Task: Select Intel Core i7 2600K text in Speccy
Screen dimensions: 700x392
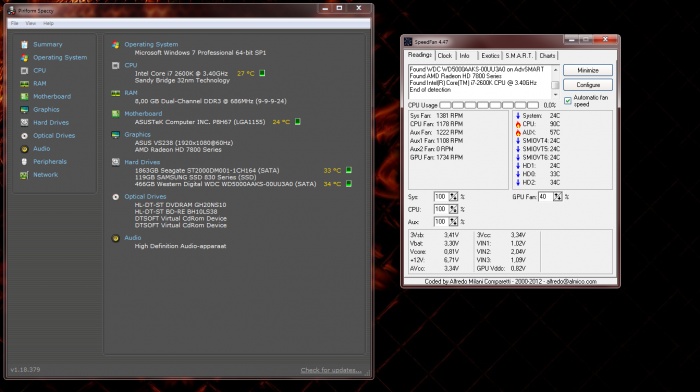Action: (181, 73)
